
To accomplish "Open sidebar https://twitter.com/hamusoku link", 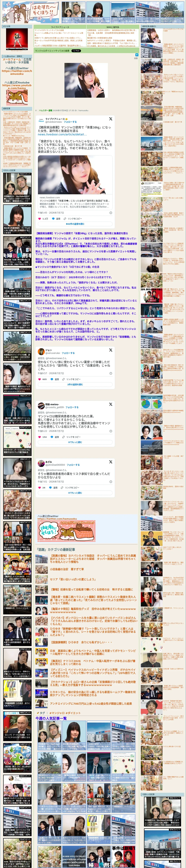I will pos(17,72).
